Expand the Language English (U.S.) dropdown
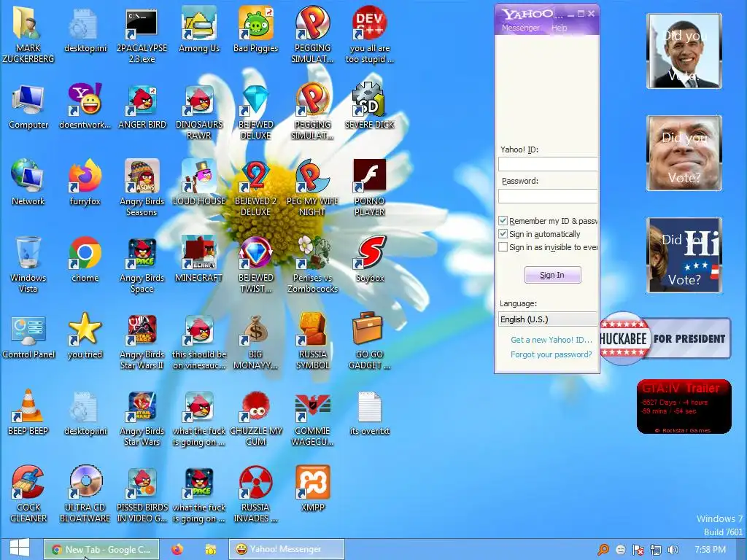 (x=548, y=319)
